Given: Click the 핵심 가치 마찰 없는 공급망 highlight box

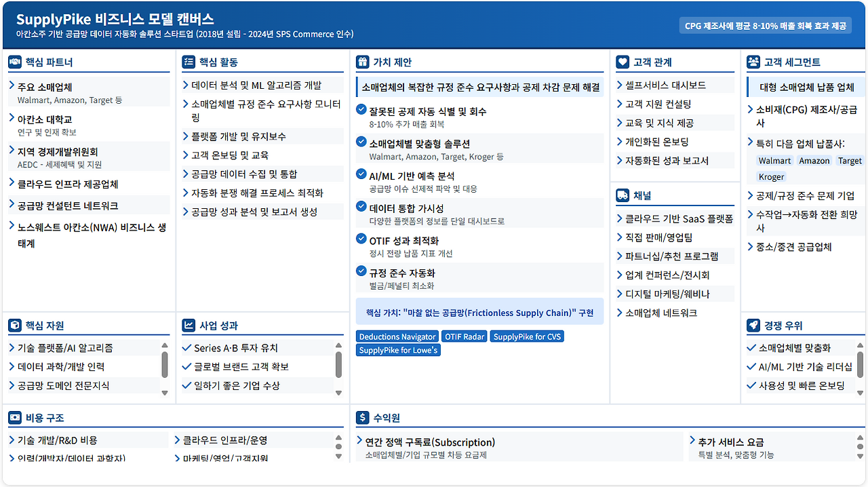Looking at the screenshot, I should 479,312.
